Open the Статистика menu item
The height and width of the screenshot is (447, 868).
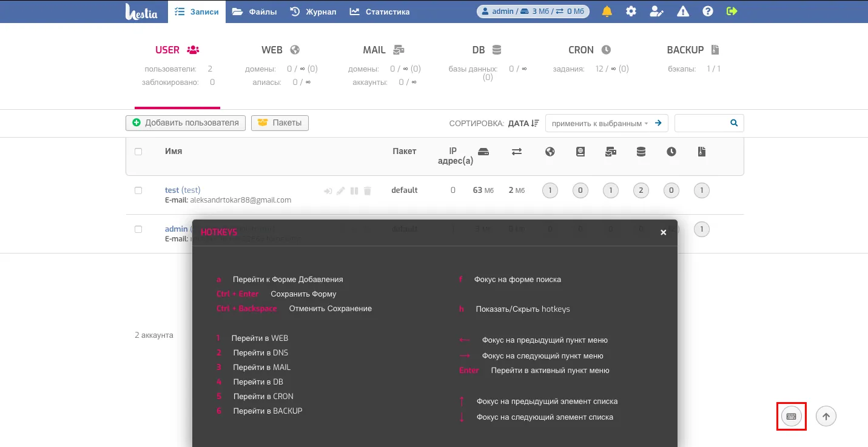point(380,12)
